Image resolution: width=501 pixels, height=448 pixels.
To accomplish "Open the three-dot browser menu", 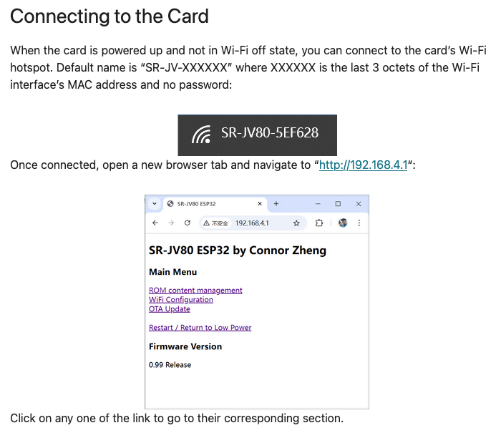I will [359, 223].
